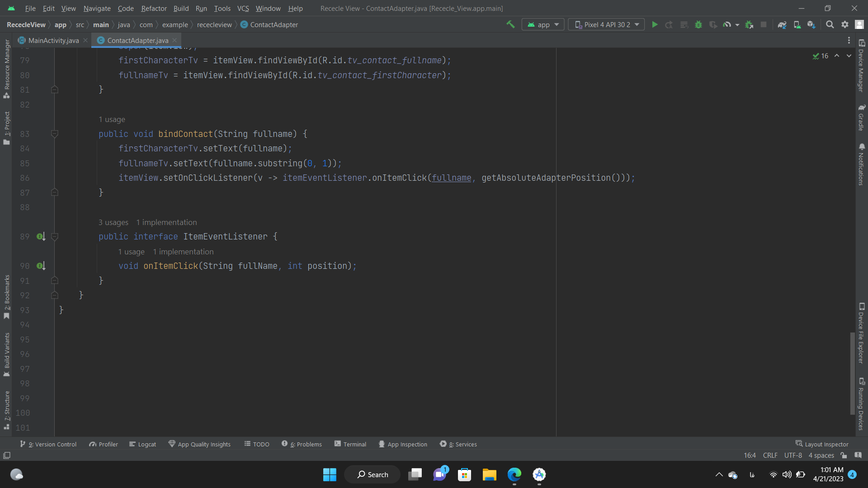Image resolution: width=868 pixels, height=488 pixels.
Task: Click the Profile app gauge icon
Action: tap(727, 24)
